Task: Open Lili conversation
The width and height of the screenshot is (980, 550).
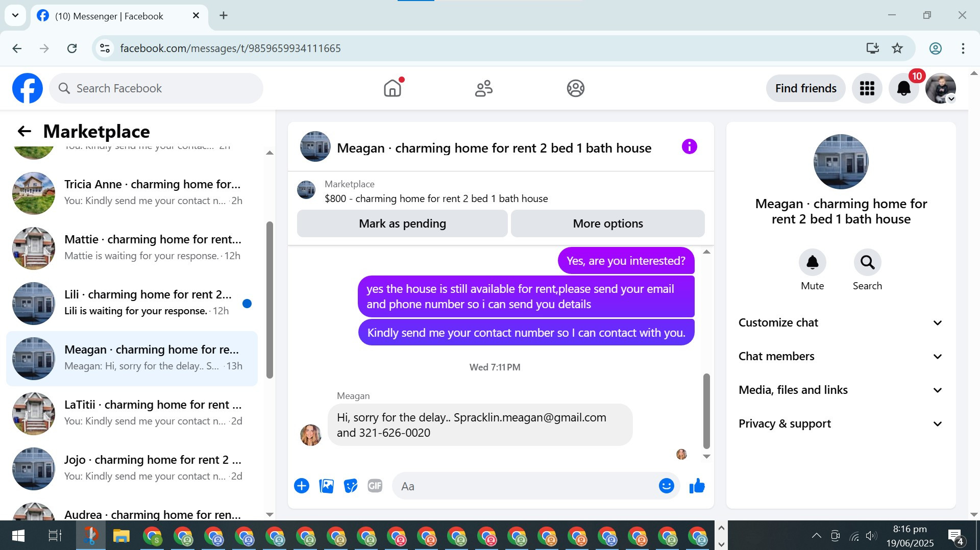Action: click(x=132, y=304)
